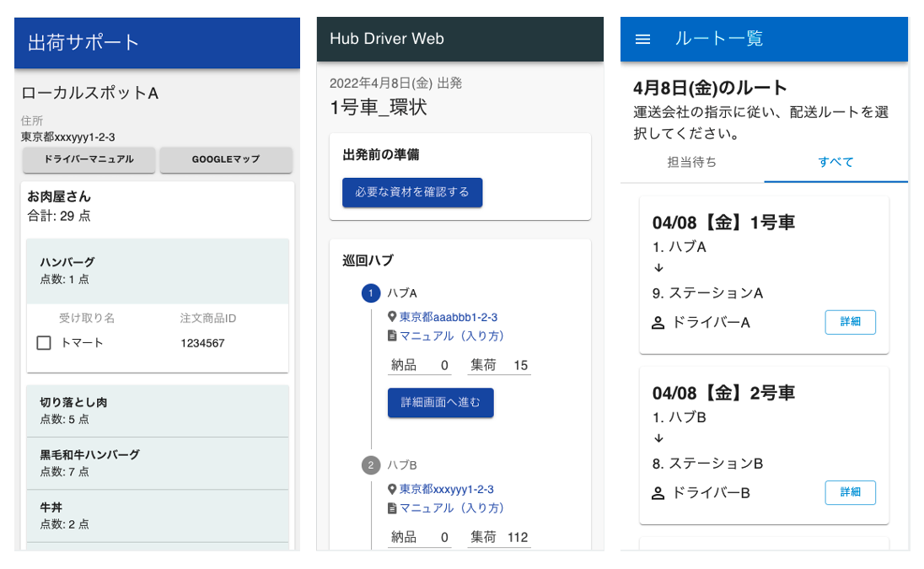Click the map pin icon for ハブB address
Screen dimensions: 924x569
point(392,489)
